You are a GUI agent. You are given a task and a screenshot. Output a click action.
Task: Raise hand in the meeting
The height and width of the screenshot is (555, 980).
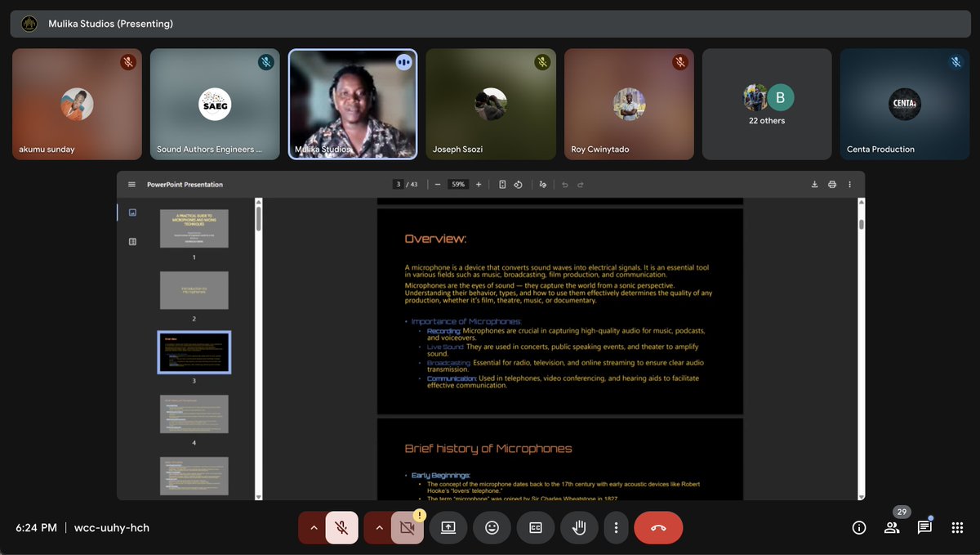[x=579, y=528]
